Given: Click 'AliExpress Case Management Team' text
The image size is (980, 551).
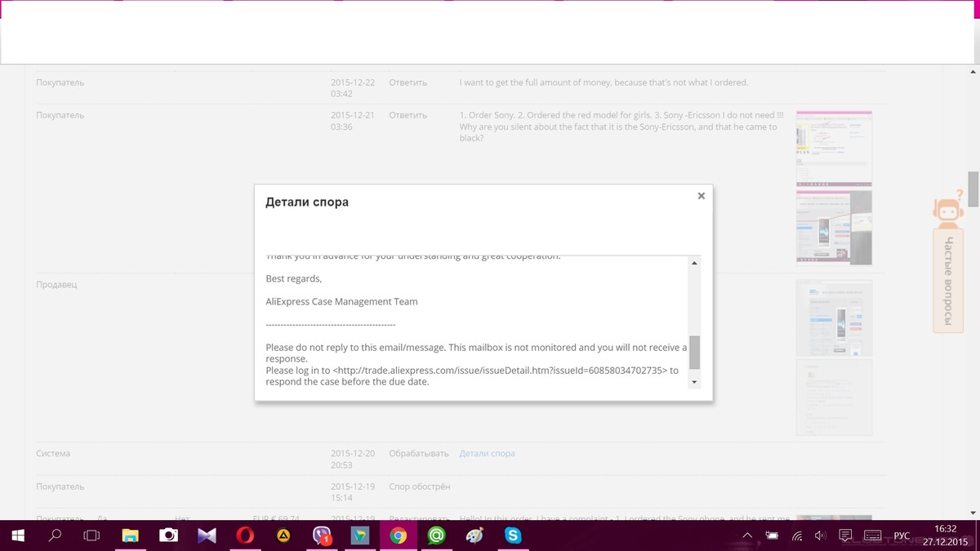Looking at the screenshot, I should 341,301.
